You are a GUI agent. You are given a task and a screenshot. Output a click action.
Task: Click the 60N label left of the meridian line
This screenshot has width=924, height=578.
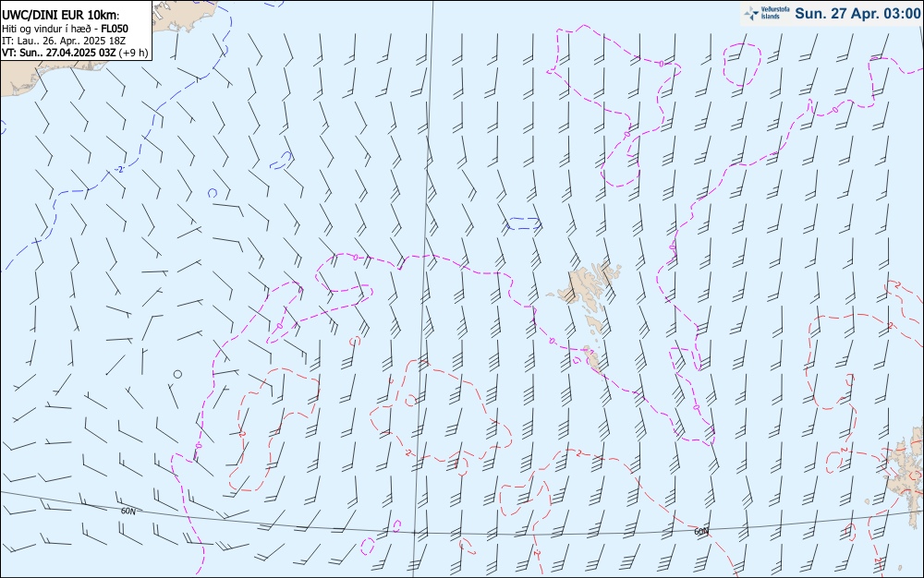click(128, 511)
